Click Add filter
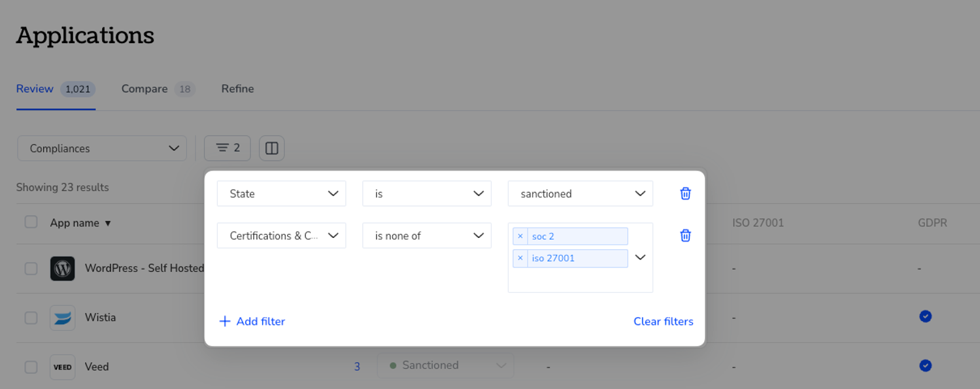 point(252,321)
